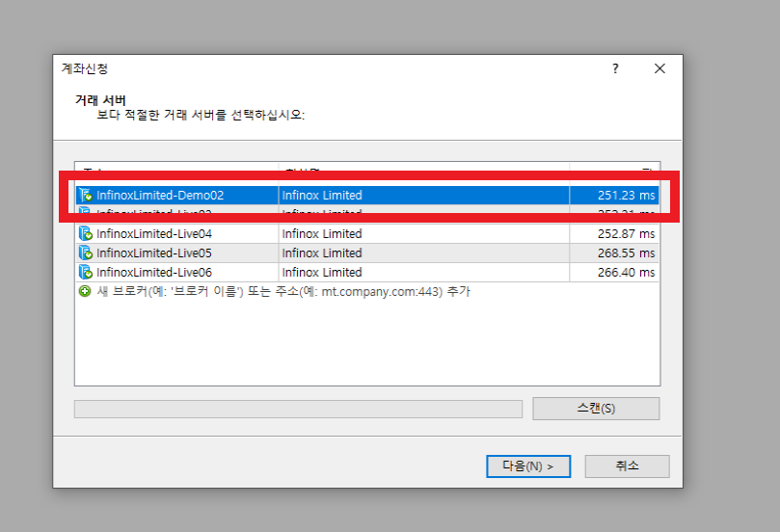Image resolution: width=780 pixels, height=532 pixels.
Task: Click the 251.23 ms ping value
Action: point(627,196)
